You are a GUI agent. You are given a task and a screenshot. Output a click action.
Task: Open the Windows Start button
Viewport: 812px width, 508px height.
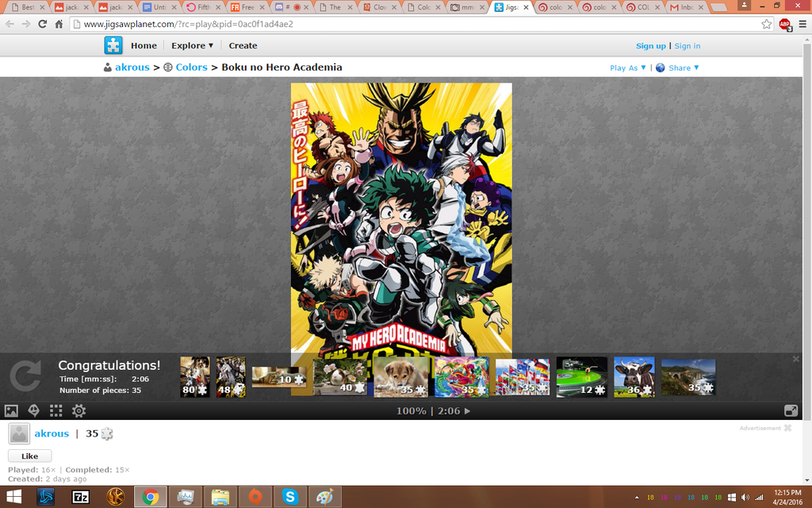coord(14,497)
